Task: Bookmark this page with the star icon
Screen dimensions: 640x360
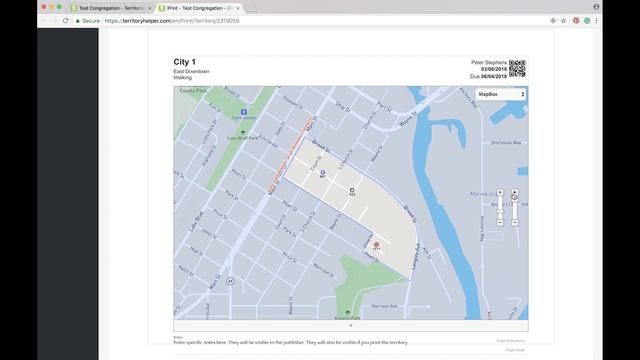Action: point(563,20)
